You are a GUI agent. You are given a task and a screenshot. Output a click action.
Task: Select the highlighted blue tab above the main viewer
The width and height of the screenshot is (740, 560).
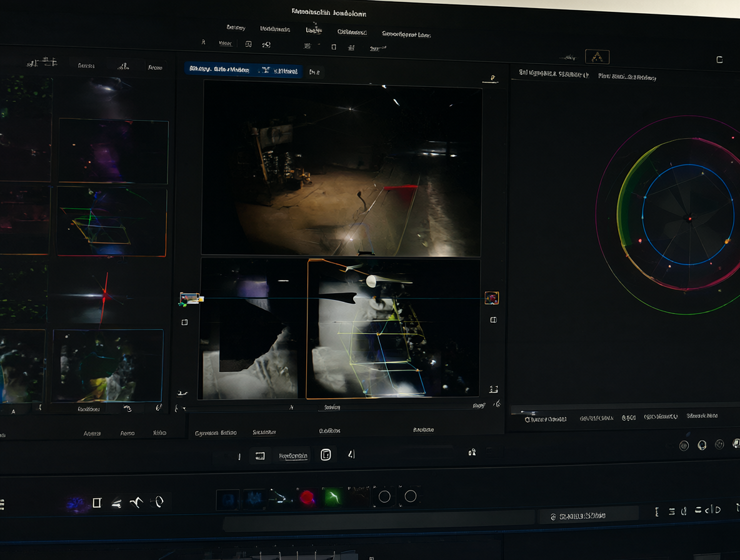[244, 70]
